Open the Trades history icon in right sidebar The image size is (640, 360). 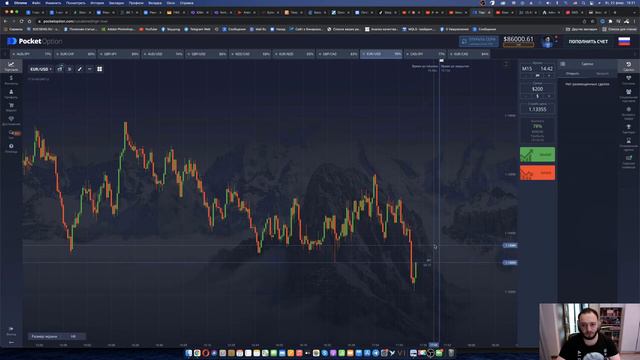tap(629, 66)
